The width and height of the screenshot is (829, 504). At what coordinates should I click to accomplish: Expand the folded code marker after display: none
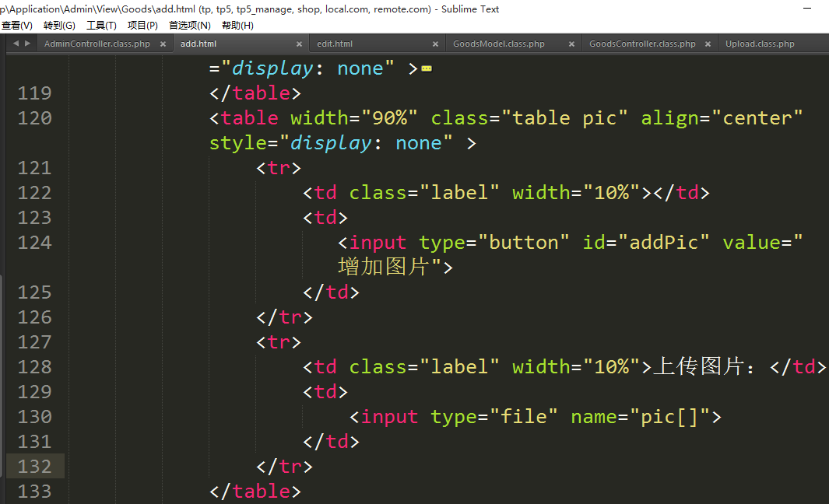pos(426,69)
